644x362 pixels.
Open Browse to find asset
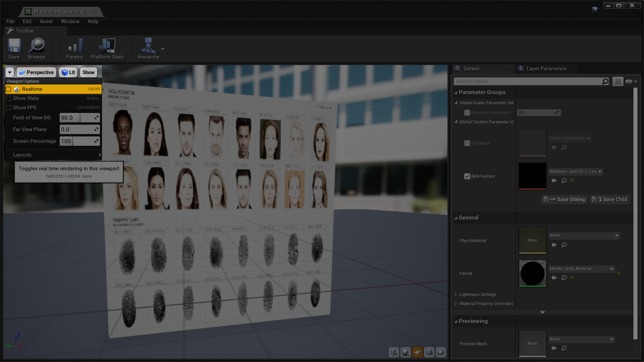pos(36,49)
